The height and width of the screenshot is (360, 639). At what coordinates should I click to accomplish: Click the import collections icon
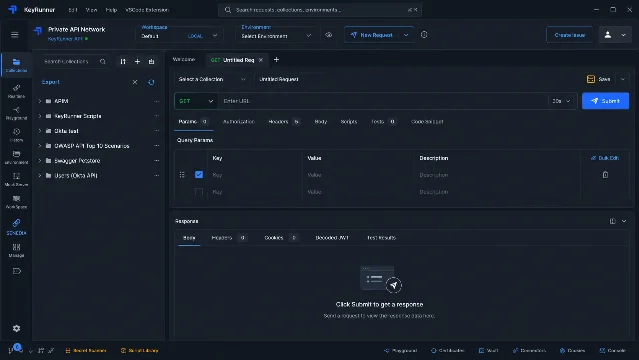point(152,62)
